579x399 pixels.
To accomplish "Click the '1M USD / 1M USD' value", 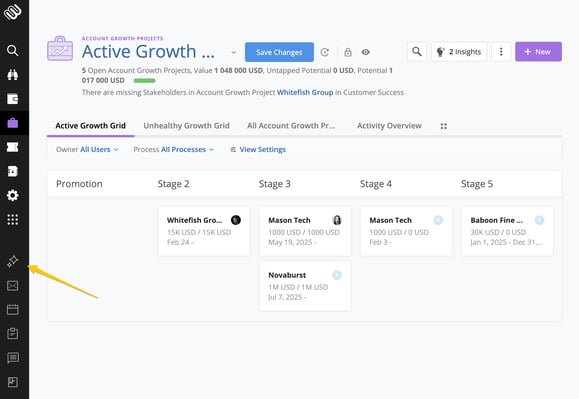I will point(298,287).
